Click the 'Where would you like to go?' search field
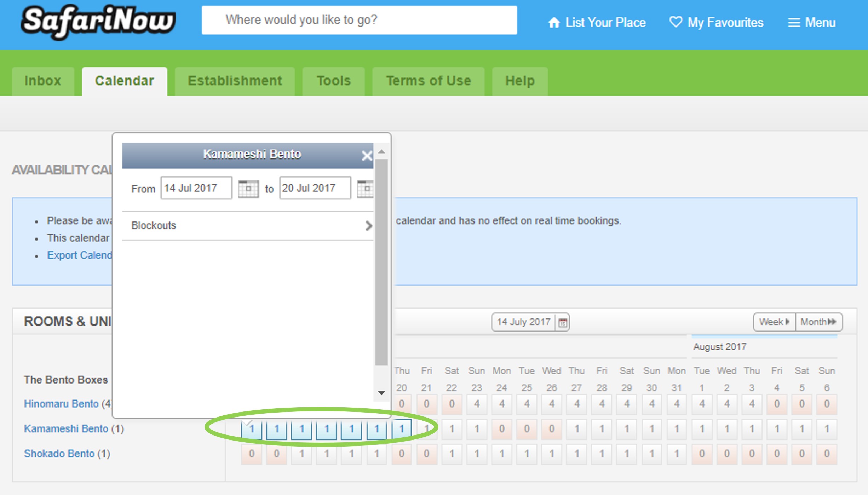Viewport: 868px width, 495px height. [359, 20]
